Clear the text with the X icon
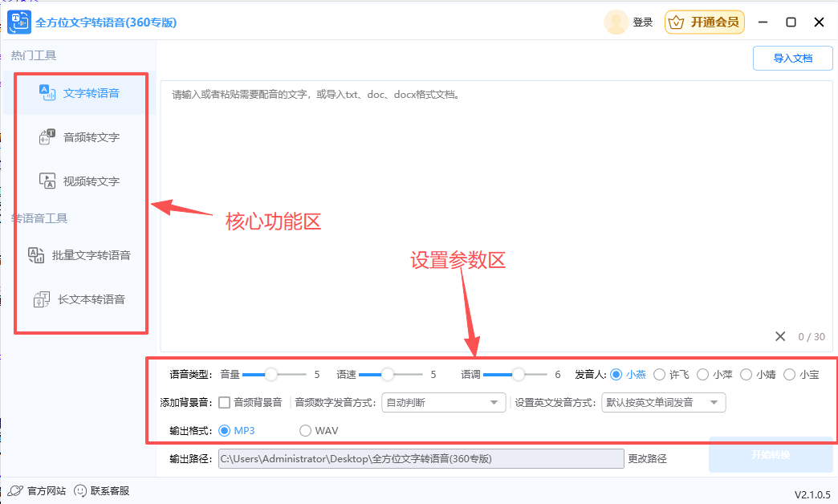 pyautogui.click(x=779, y=336)
